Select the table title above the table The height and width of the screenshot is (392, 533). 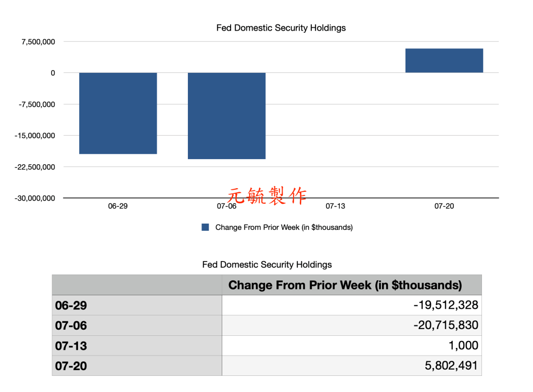pyautogui.click(x=266, y=265)
